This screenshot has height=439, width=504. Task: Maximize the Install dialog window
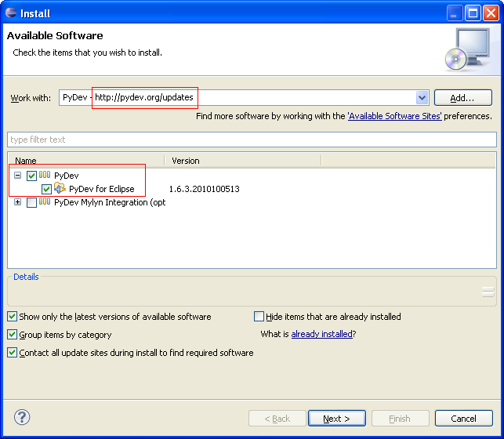(x=473, y=13)
